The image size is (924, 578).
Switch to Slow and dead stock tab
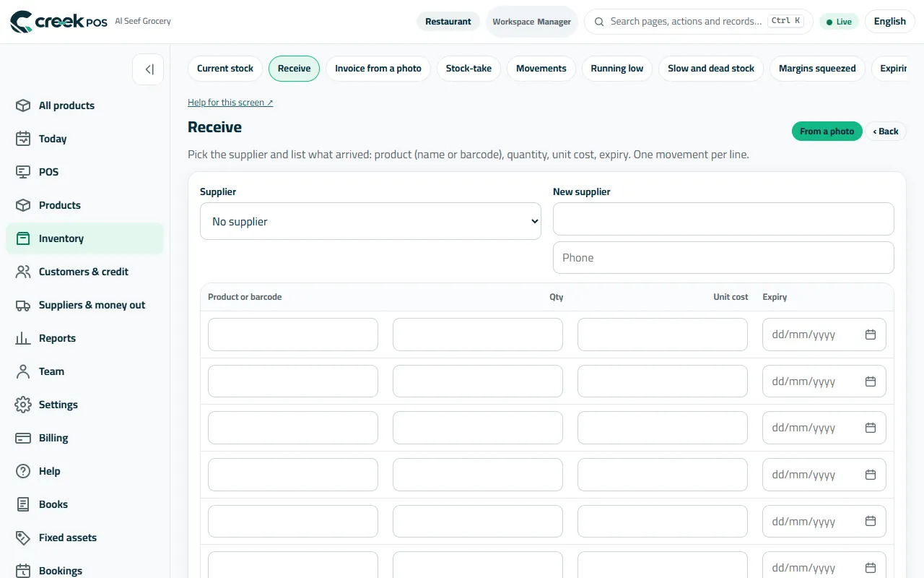coord(711,69)
